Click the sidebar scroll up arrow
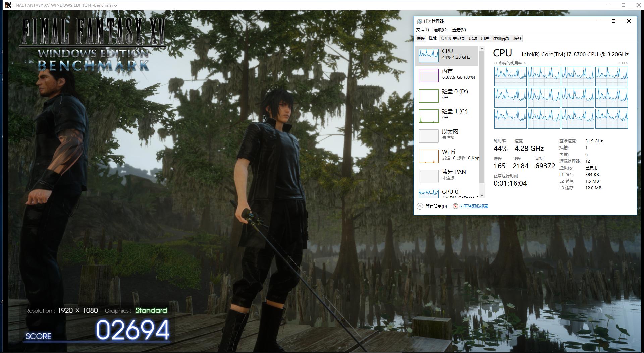The image size is (644, 353). (x=482, y=49)
